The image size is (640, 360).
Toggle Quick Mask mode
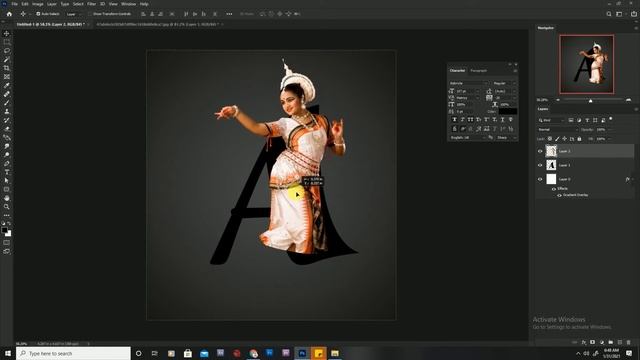(x=7, y=243)
